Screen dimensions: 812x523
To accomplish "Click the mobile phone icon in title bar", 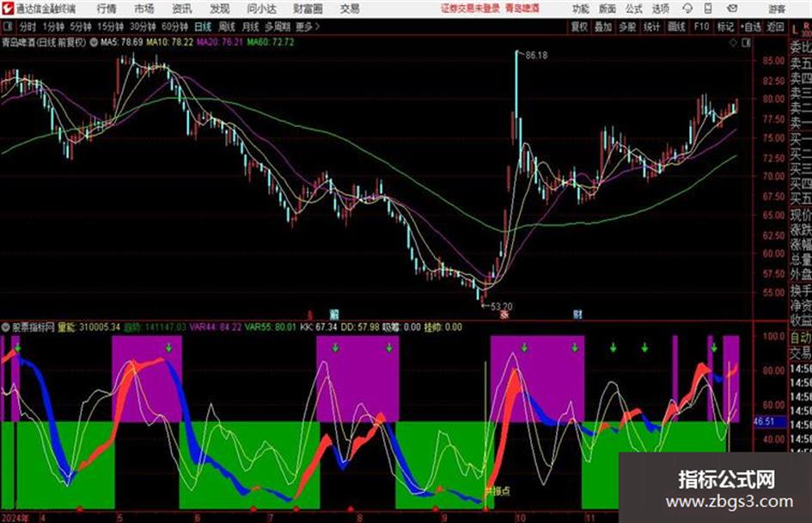I will click(x=708, y=9).
